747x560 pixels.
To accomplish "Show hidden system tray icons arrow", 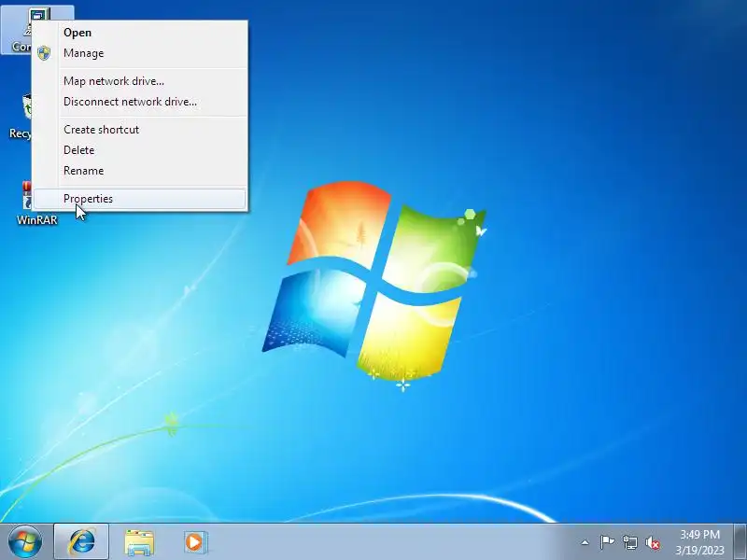I will [x=585, y=542].
